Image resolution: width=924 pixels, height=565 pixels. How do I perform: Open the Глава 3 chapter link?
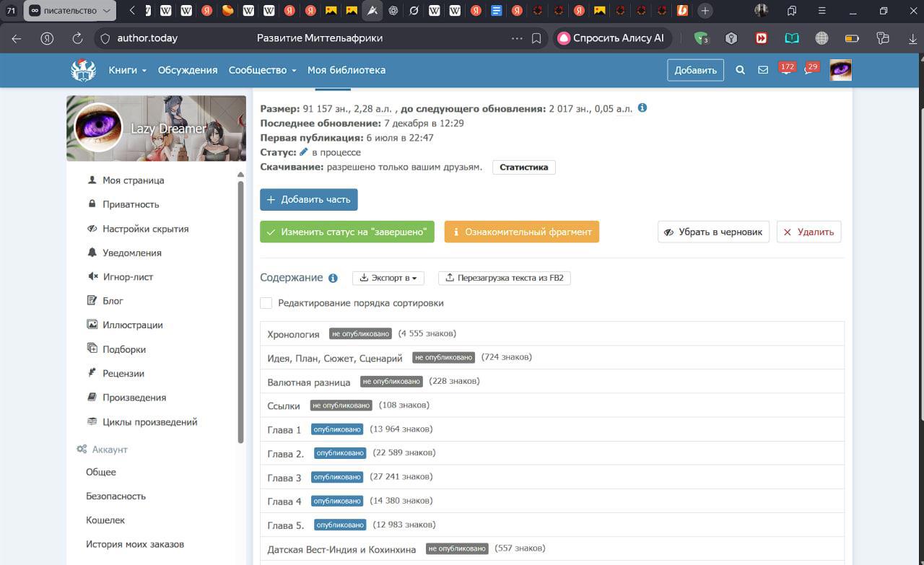pyautogui.click(x=284, y=478)
